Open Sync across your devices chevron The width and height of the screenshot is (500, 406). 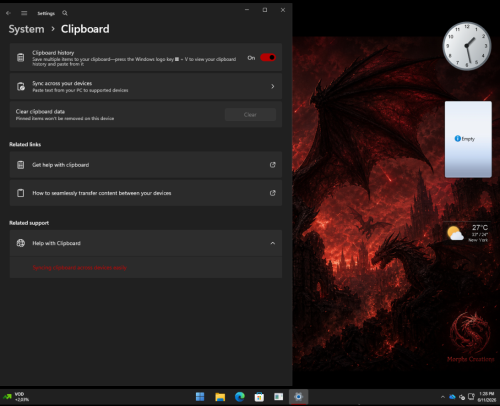273,86
